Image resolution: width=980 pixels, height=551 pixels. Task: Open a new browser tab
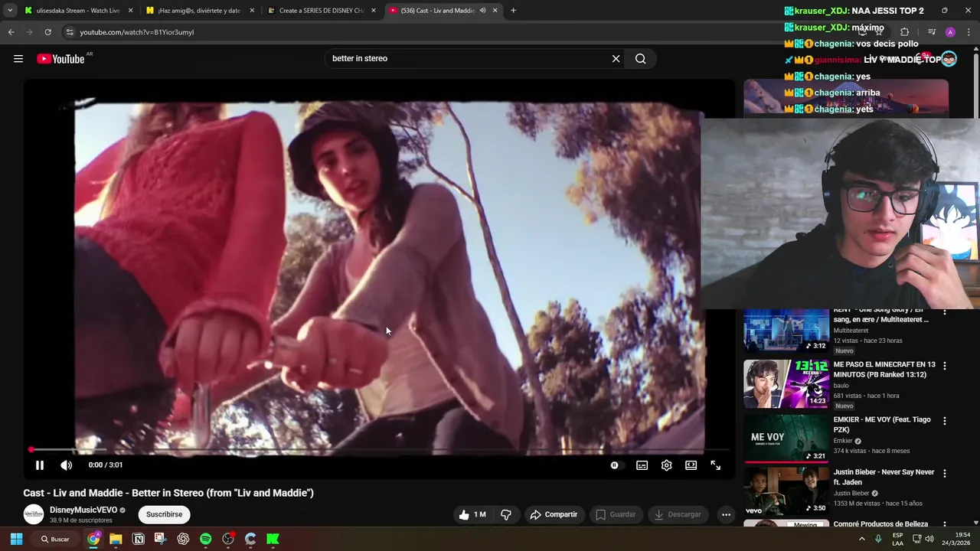513,11
